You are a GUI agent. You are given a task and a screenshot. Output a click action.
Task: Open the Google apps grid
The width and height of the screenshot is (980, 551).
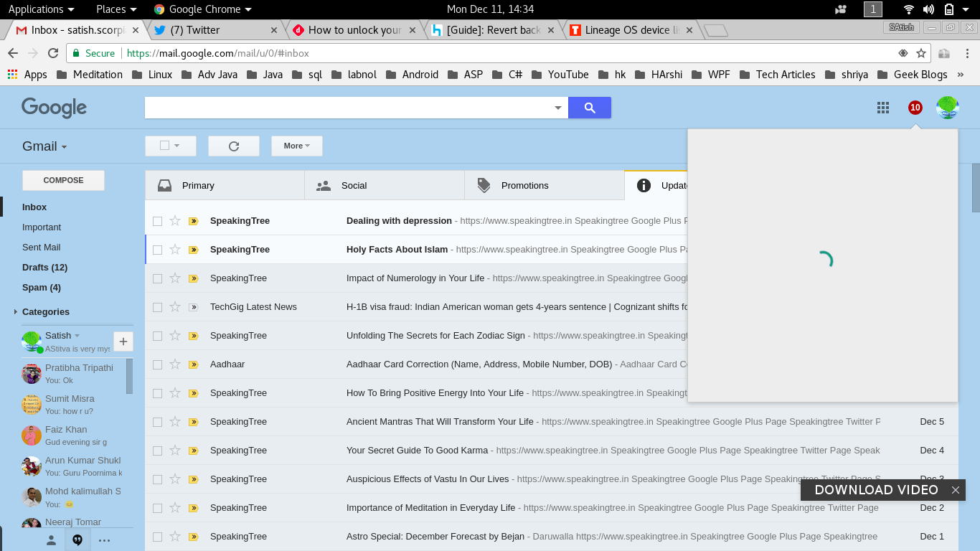point(883,108)
